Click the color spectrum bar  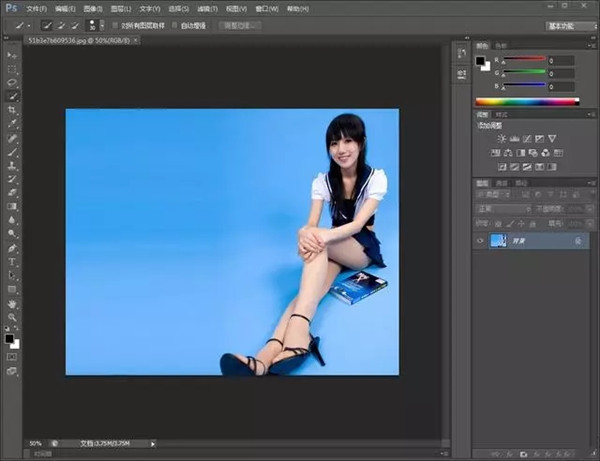click(x=526, y=101)
